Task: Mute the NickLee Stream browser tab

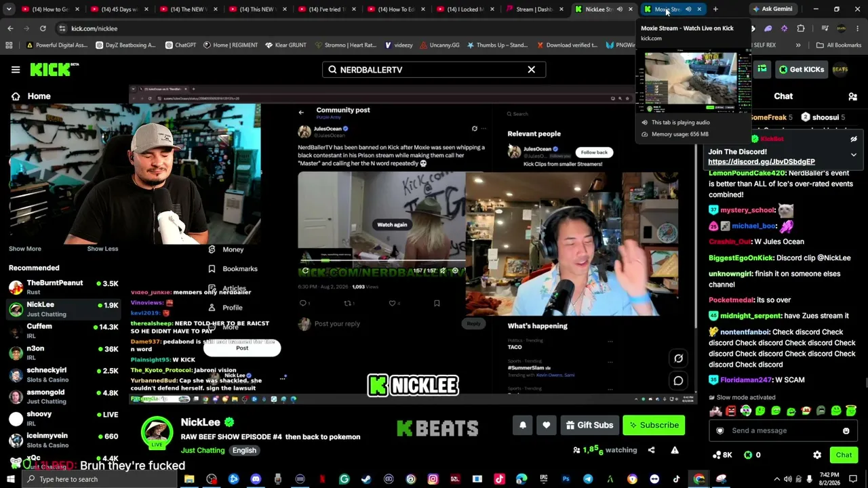Action: 620,9
